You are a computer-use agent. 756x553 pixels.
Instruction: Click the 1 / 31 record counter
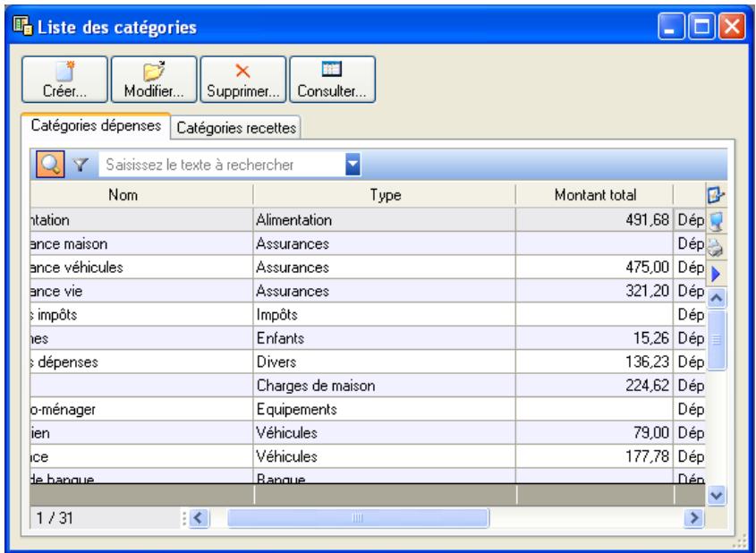pyautogui.click(x=55, y=518)
